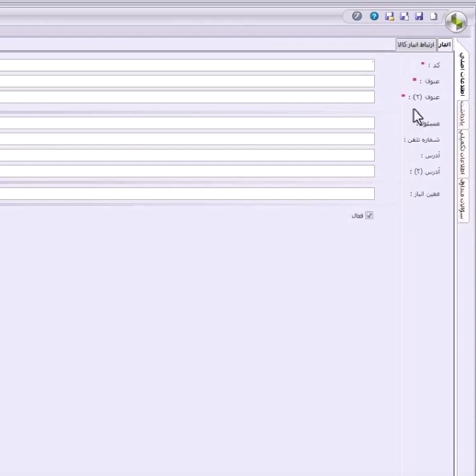Click the شماره تلفن label text
Image resolution: width=476 pixels, height=476 pixels.
click(x=423, y=140)
